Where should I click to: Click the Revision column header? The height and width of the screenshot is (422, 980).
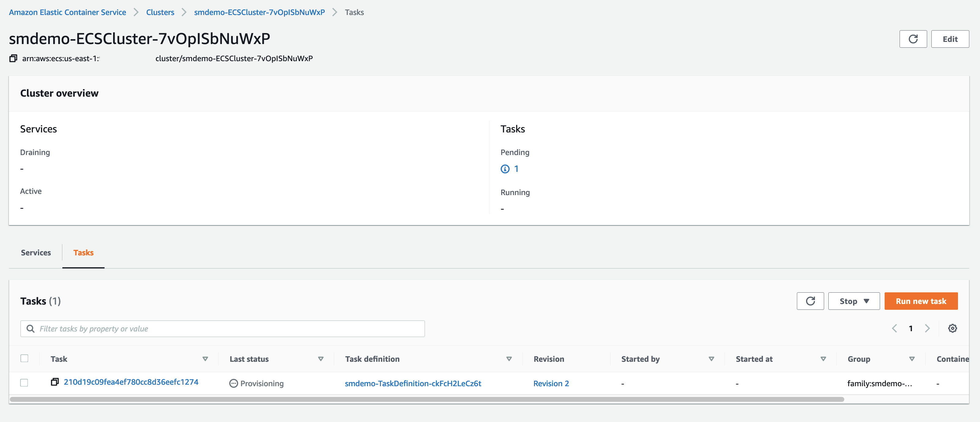[x=549, y=359]
